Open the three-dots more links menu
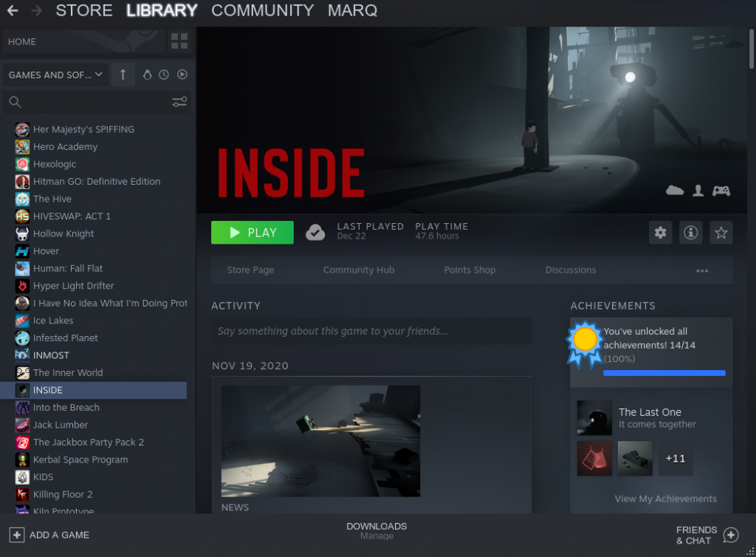 click(702, 270)
